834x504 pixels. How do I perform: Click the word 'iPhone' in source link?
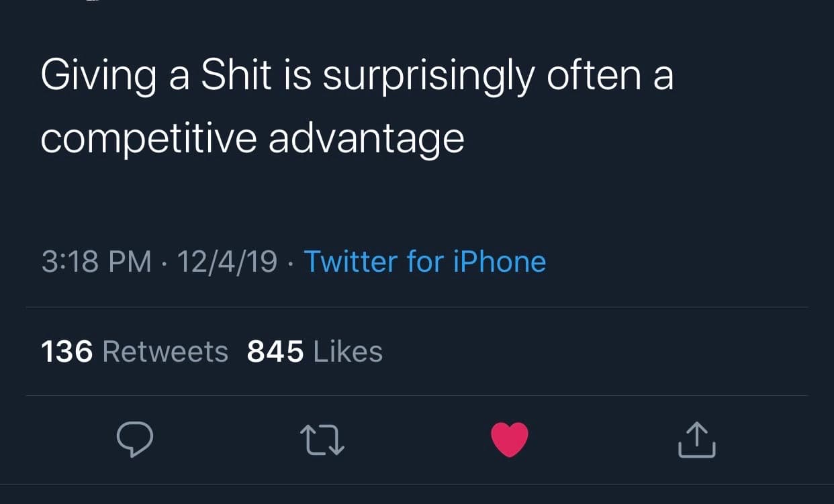[500, 262]
